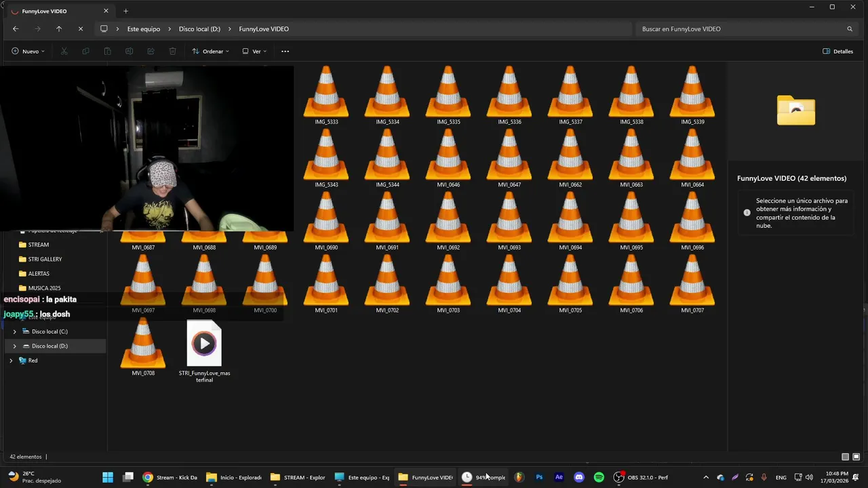The height and width of the screenshot is (488, 868).
Task: Click the search magnifier icon
Action: click(850, 29)
